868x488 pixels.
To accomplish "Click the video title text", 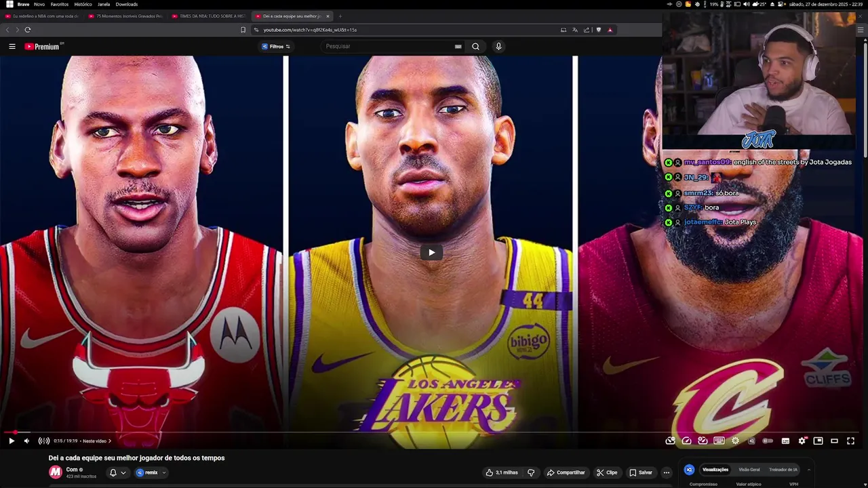I will [136, 458].
